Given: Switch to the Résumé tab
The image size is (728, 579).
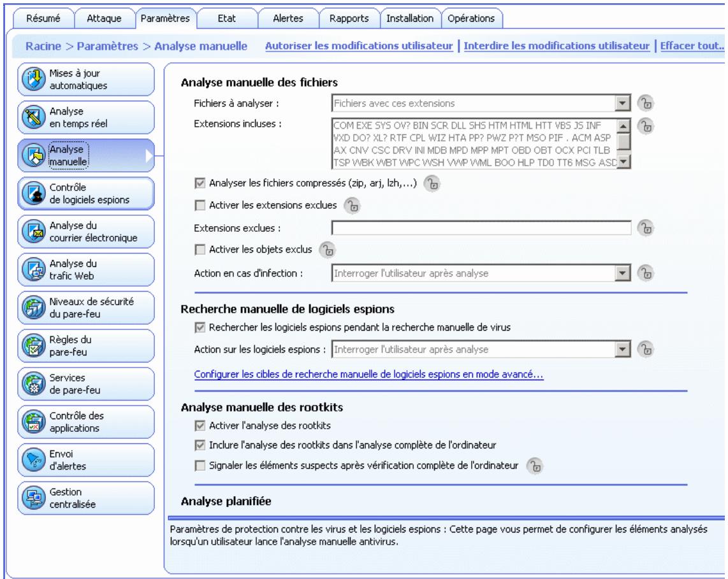Looking at the screenshot, I should tap(43, 18).
